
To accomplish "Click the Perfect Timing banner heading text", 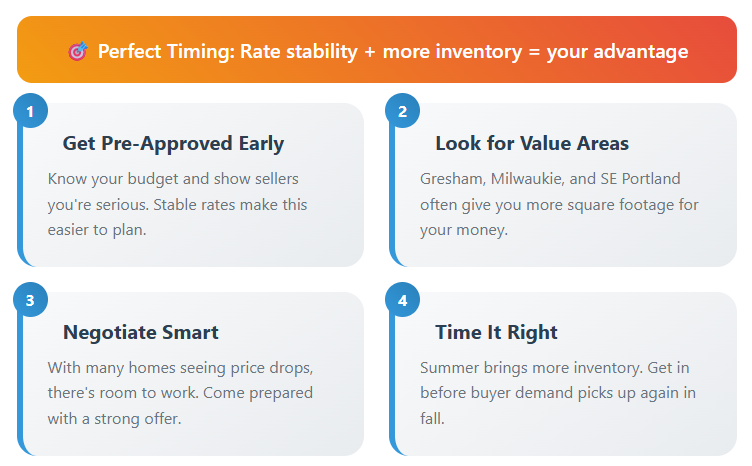I will (x=393, y=52).
